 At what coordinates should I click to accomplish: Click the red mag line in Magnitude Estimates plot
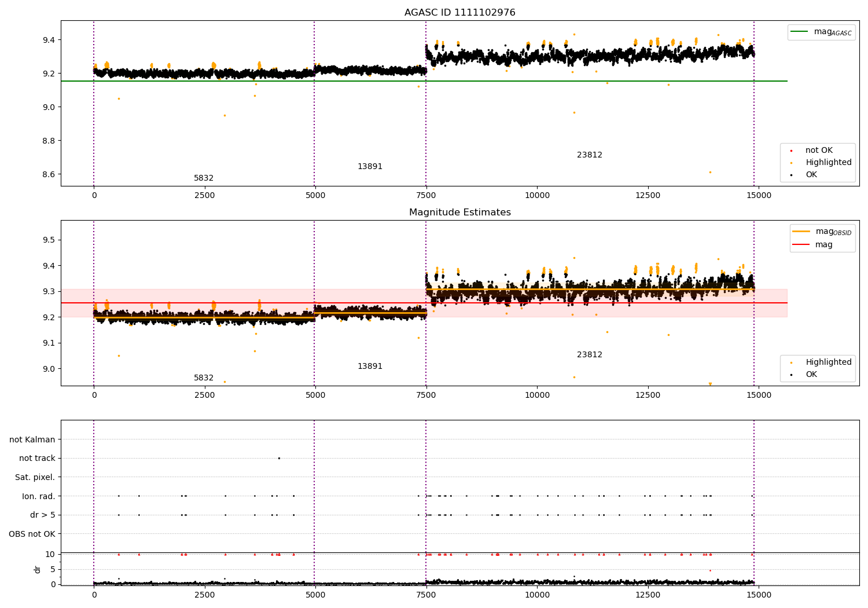click(x=424, y=303)
